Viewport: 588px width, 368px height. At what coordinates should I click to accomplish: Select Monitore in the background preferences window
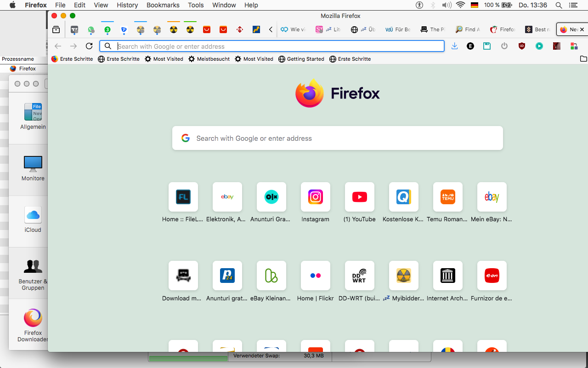(x=33, y=168)
